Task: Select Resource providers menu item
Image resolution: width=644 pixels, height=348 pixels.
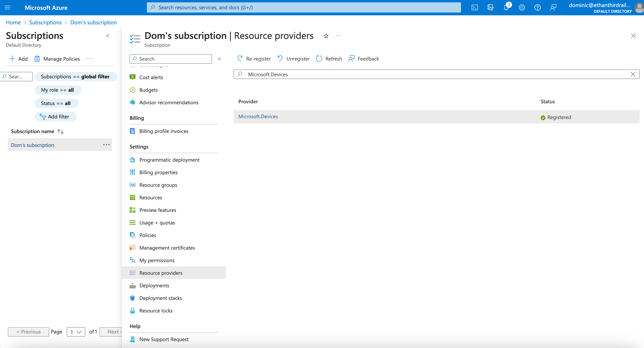Action: point(174,273)
